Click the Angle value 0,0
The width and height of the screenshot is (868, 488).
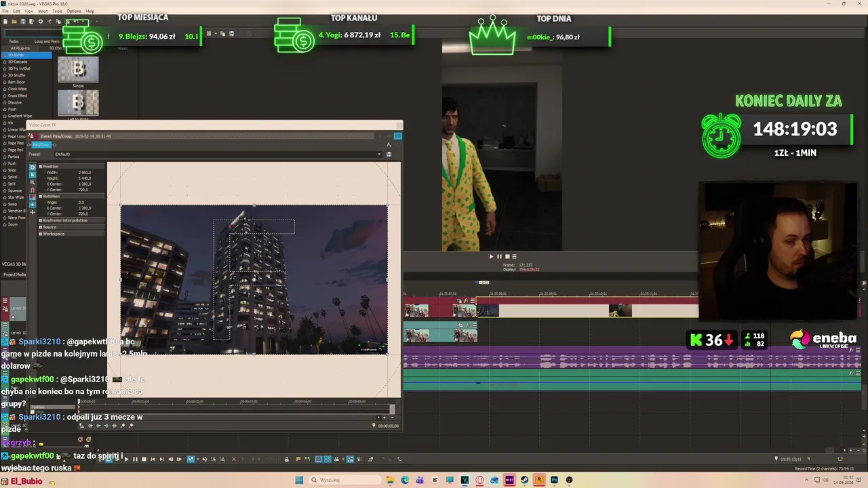coord(81,202)
